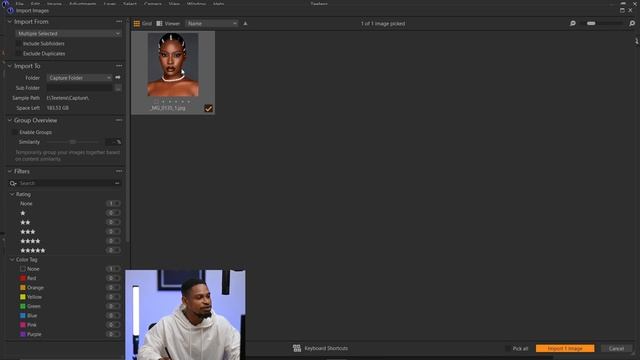Collapse the Filters section
Viewport: 640px width, 360px height.
point(10,171)
